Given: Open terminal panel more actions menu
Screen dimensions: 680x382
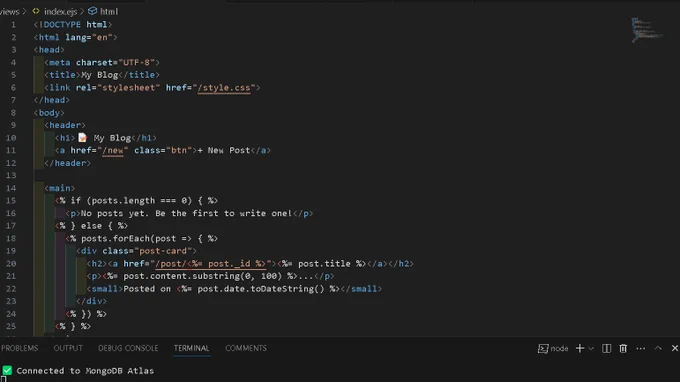Looking at the screenshot, I should [x=641, y=349].
